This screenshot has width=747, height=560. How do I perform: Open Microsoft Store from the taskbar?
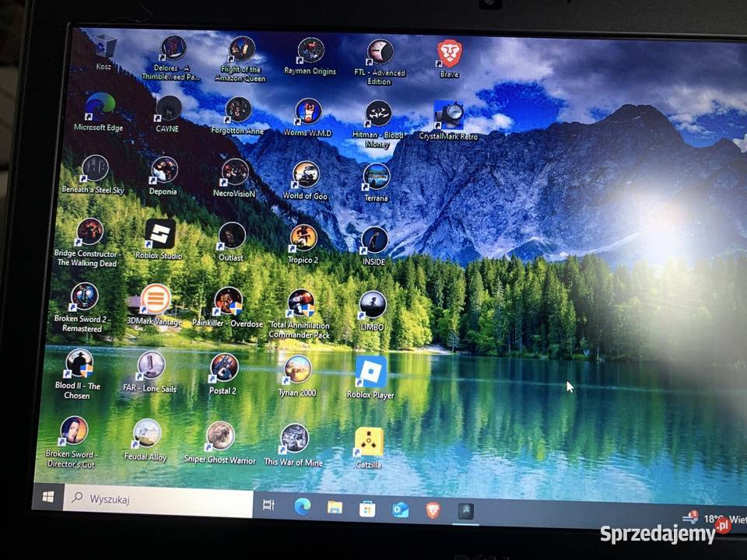pyautogui.click(x=366, y=509)
